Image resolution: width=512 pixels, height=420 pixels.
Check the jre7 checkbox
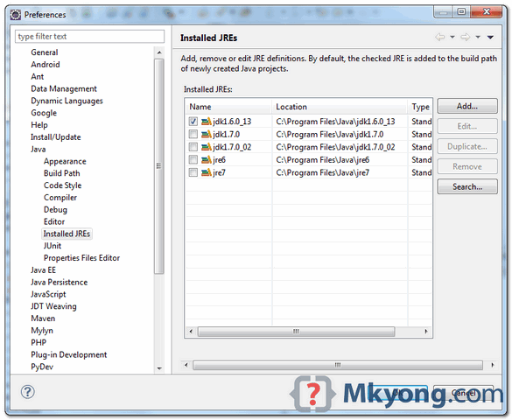pos(193,172)
